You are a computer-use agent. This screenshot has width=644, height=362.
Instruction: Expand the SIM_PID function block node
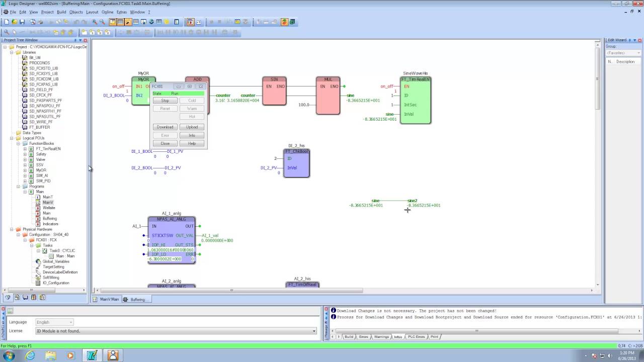[x=25, y=181]
